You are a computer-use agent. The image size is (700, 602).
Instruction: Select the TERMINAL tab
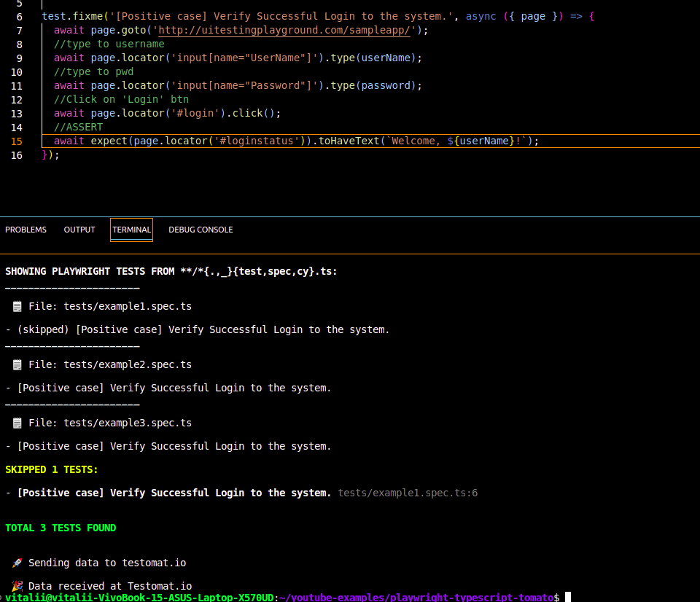(x=131, y=230)
